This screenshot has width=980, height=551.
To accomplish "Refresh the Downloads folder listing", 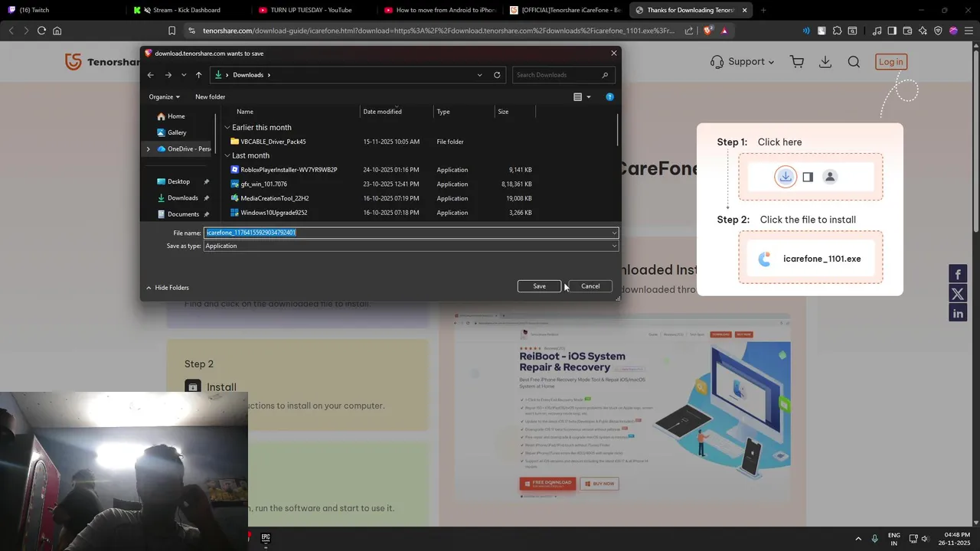I will [x=497, y=75].
